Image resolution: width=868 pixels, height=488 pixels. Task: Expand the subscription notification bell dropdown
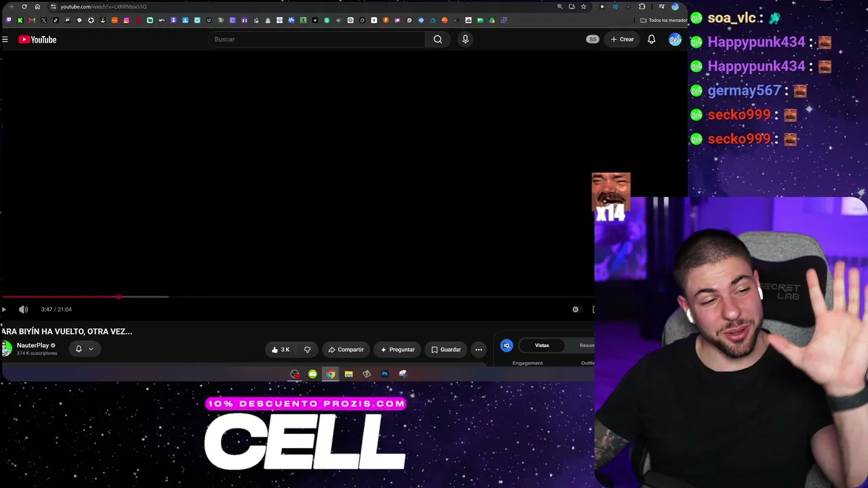point(84,349)
